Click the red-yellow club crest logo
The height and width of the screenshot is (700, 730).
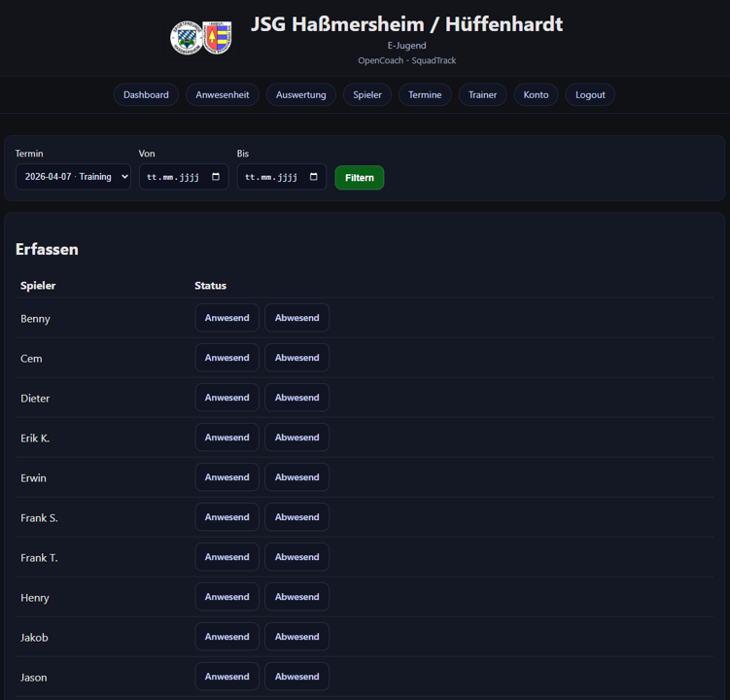click(x=217, y=38)
